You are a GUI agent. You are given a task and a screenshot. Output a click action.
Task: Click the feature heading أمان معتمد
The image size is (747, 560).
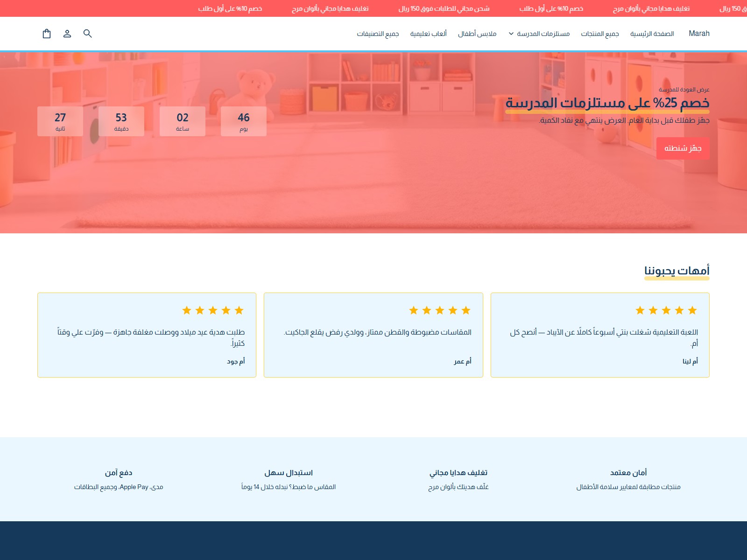point(628,473)
